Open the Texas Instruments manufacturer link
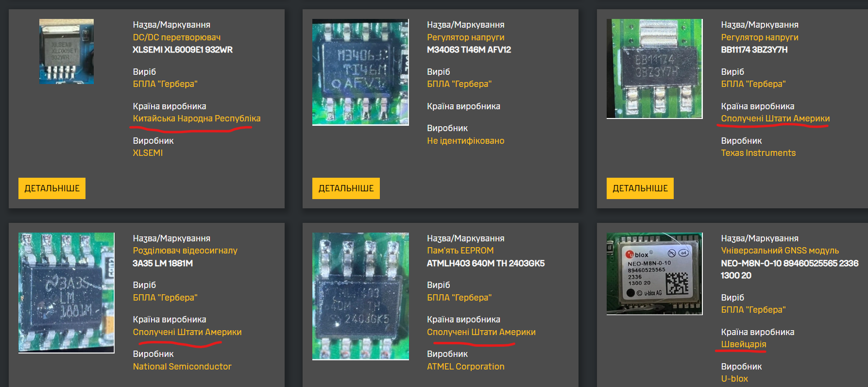Viewport: 868px width, 387px height. tap(758, 153)
